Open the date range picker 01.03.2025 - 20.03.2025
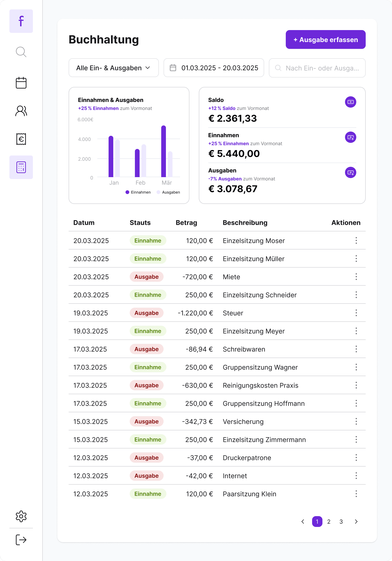 point(214,68)
